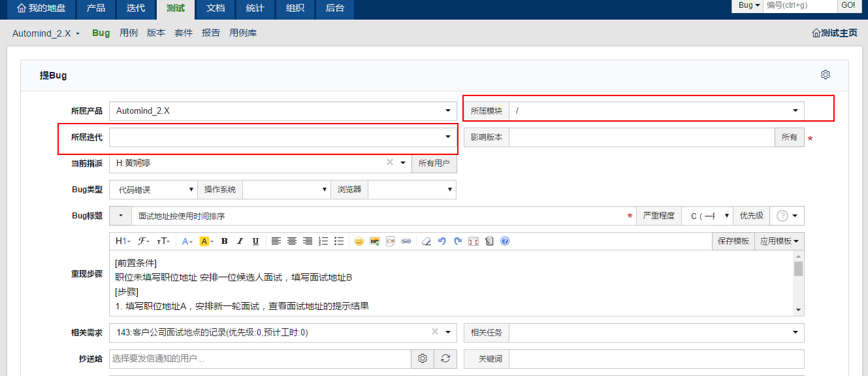Insert a hyperlink in the editor
868x376 pixels.
click(x=406, y=241)
